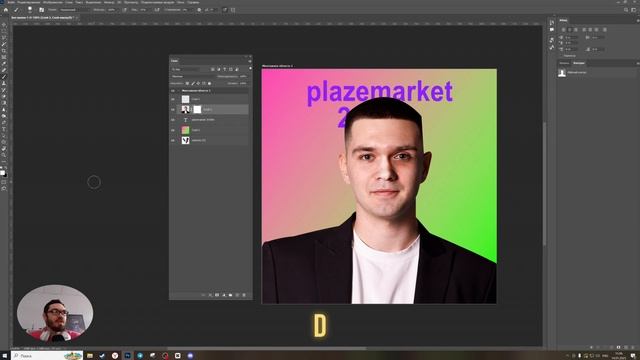Hide the bottom layer via its eye

click(173, 140)
